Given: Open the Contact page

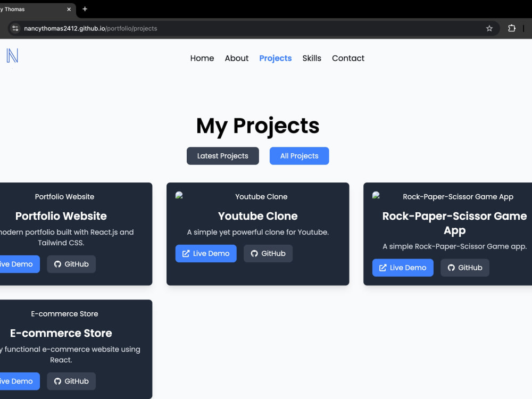Looking at the screenshot, I should pos(348,59).
